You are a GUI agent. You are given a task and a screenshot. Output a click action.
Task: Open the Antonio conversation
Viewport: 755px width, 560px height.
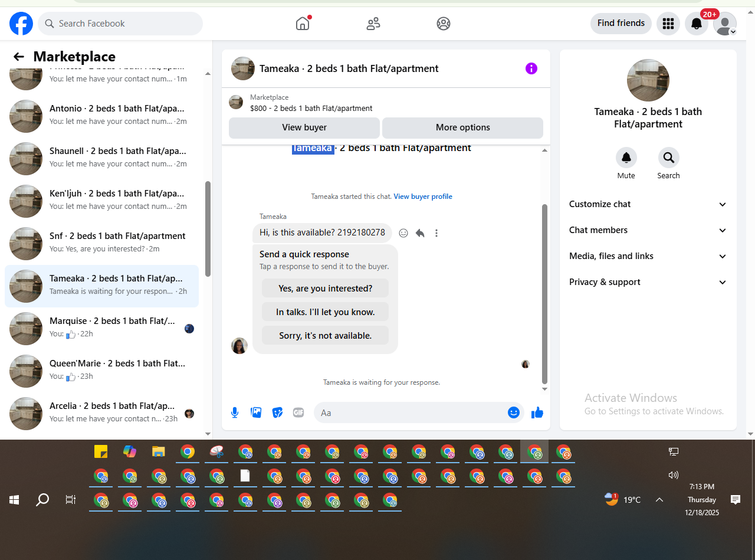[x=101, y=116]
